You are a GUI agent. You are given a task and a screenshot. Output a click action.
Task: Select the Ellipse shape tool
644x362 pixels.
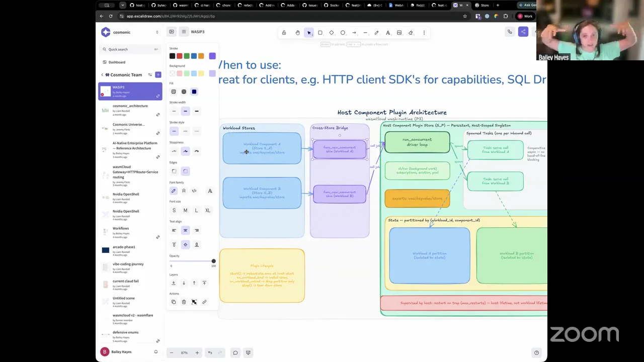(343, 33)
